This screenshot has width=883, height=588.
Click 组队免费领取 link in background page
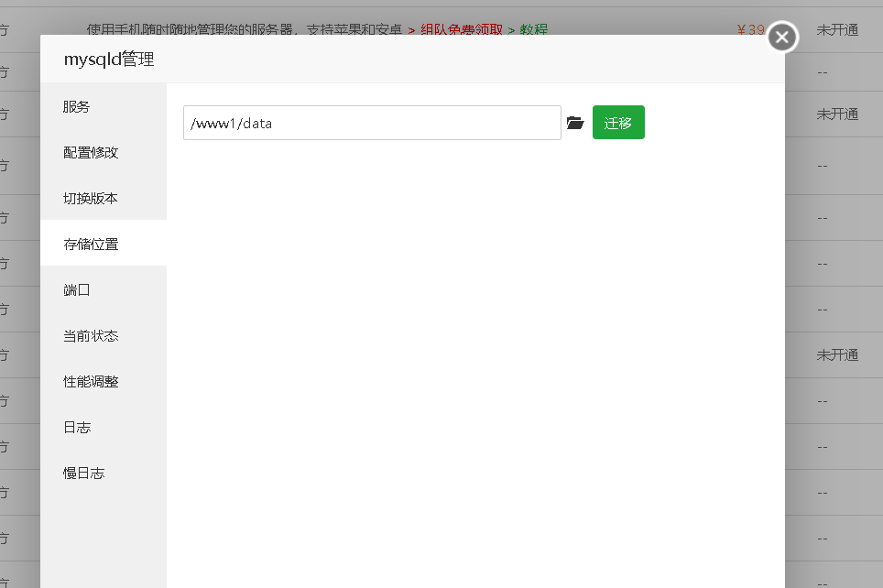pos(462,29)
